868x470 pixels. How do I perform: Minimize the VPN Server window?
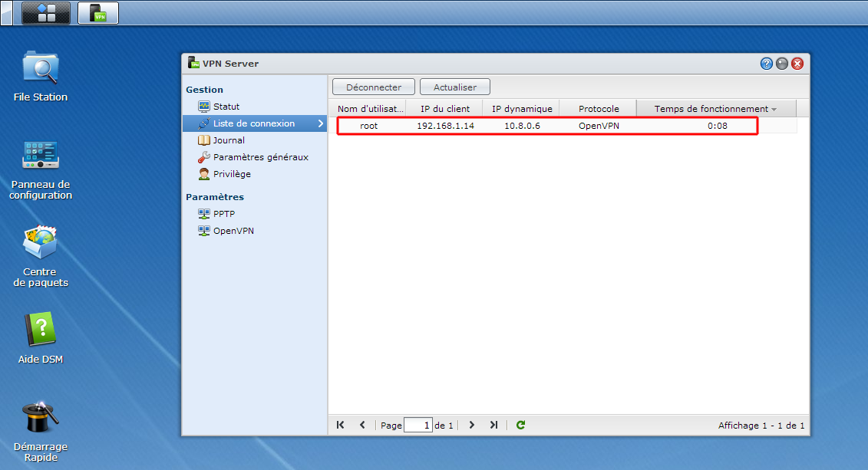pos(781,64)
